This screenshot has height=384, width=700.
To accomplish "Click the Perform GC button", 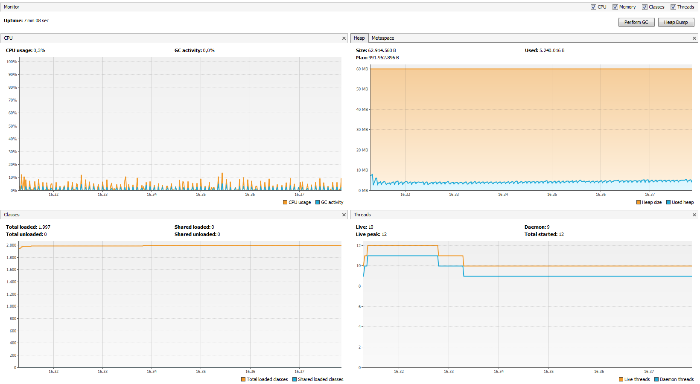I will (x=636, y=22).
